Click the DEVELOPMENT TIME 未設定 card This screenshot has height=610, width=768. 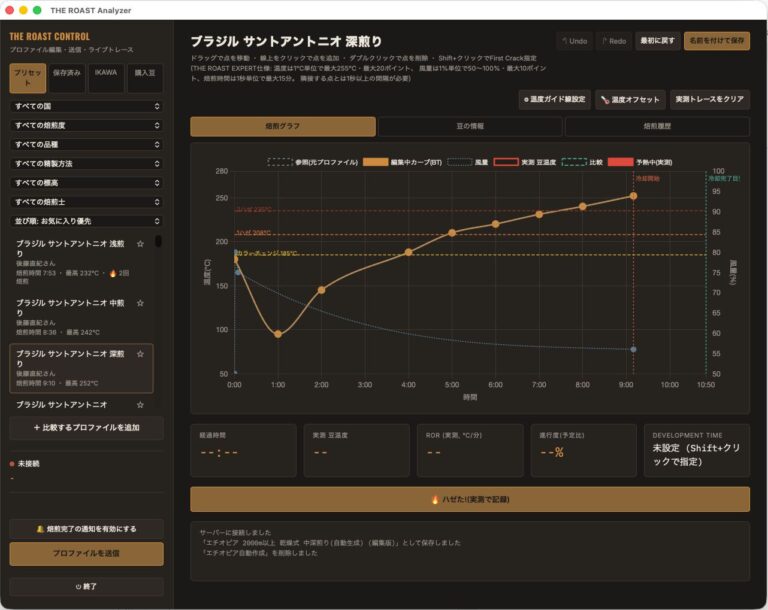[x=696, y=450]
